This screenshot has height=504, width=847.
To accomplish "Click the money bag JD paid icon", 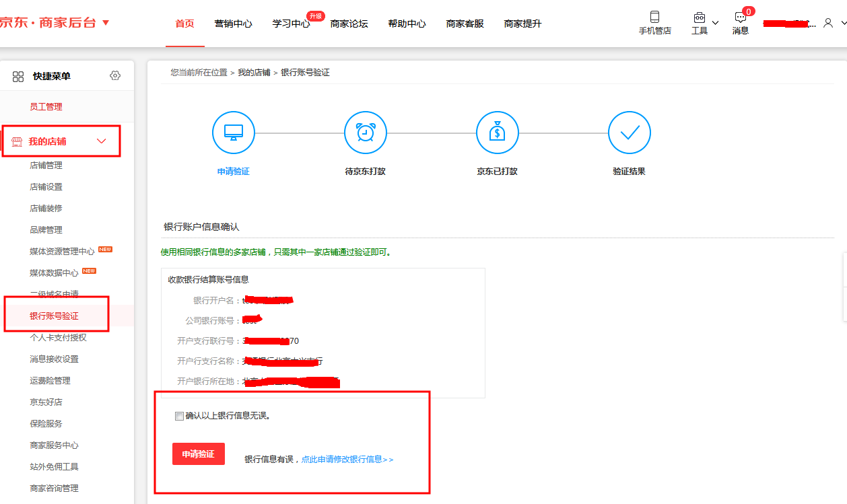I will [x=497, y=133].
